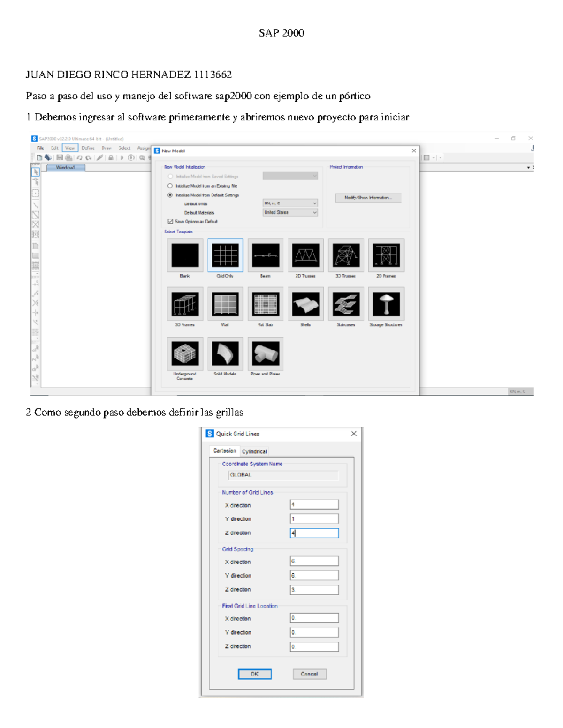Screen dimensions: 563x728
Task: Click the Z direction number of grid lines field
Action: coord(314,533)
